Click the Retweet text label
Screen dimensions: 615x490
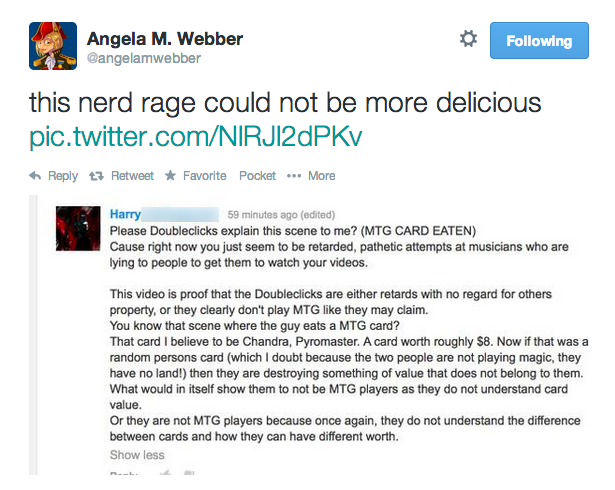click(x=132, y=176)
